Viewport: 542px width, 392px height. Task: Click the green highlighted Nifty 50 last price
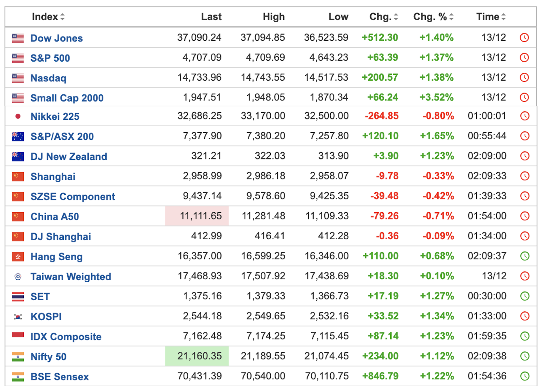coord(197,356)
